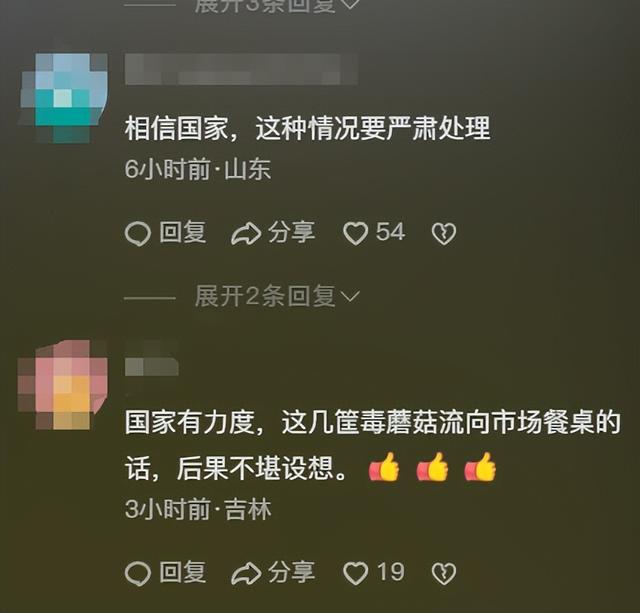Tap the 回复 label under Shandong comment
The height and width of the screenshot is (613, 640).
coord(182,233)
